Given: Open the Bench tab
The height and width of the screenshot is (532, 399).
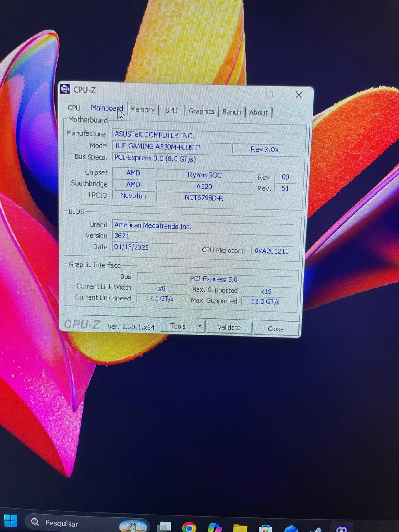Looking at the screenshot, I should (232, 112).
